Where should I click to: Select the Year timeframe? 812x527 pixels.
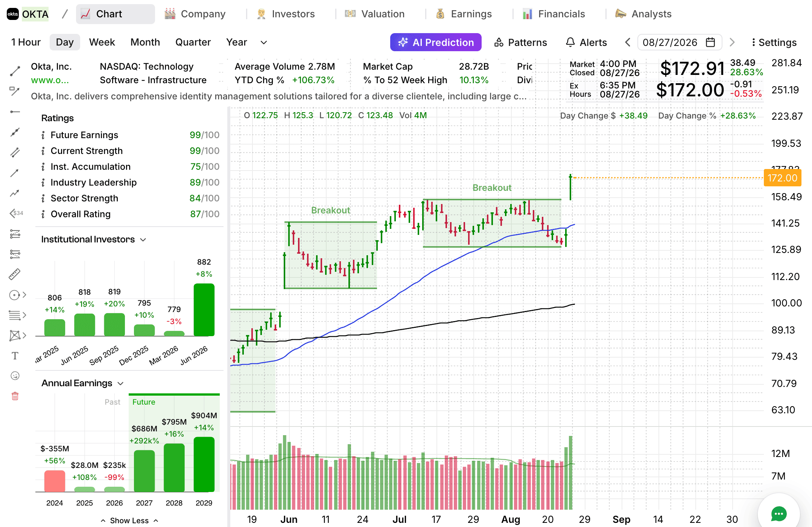[237, 42]
